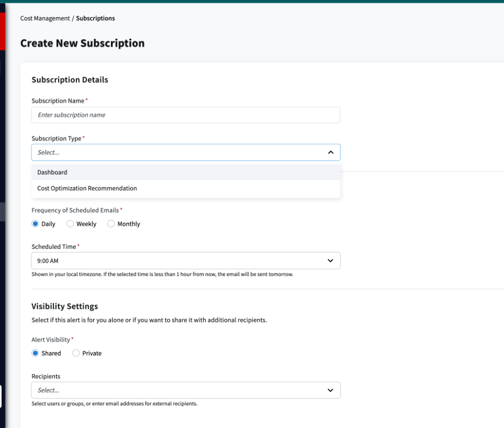
Task: Select Shared alert visibility
Action: click(x=36, y=353)
